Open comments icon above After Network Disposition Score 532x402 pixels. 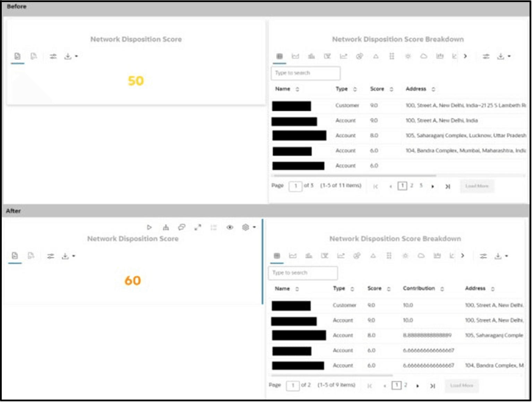[181, 227]
